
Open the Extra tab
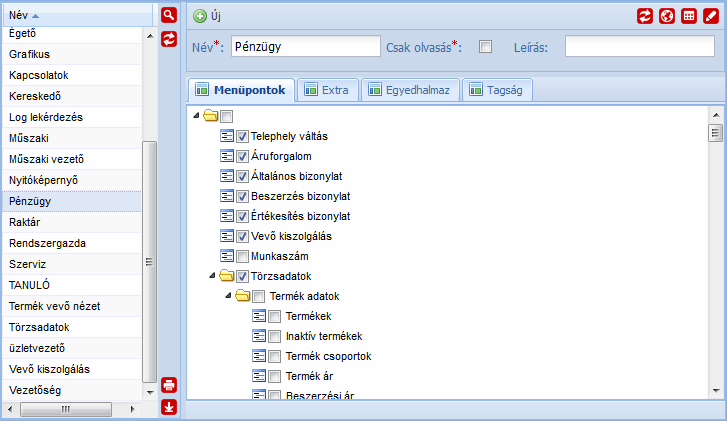click(x=328, y=90)
